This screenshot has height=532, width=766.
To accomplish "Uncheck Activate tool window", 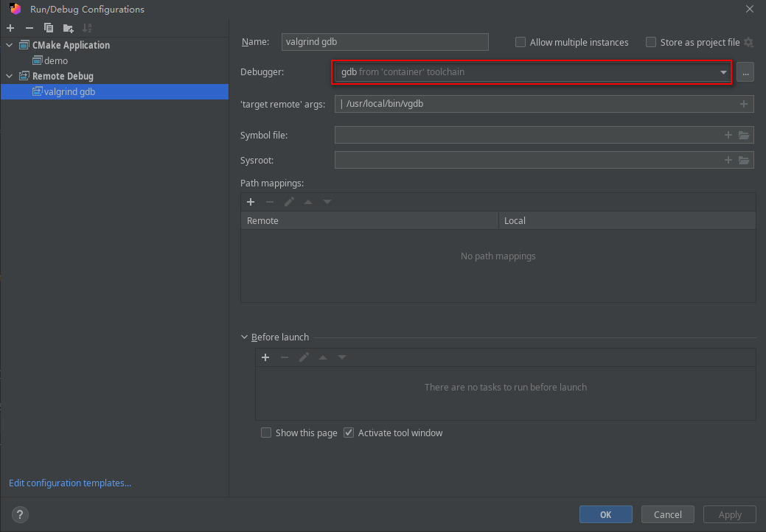I will pyautogui.click(x=348, y=433).
